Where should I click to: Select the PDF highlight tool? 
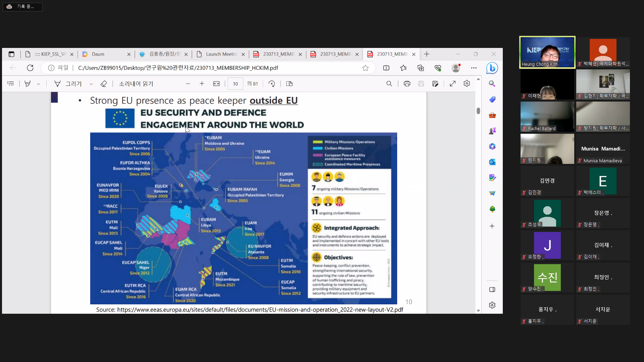(28, 84)
